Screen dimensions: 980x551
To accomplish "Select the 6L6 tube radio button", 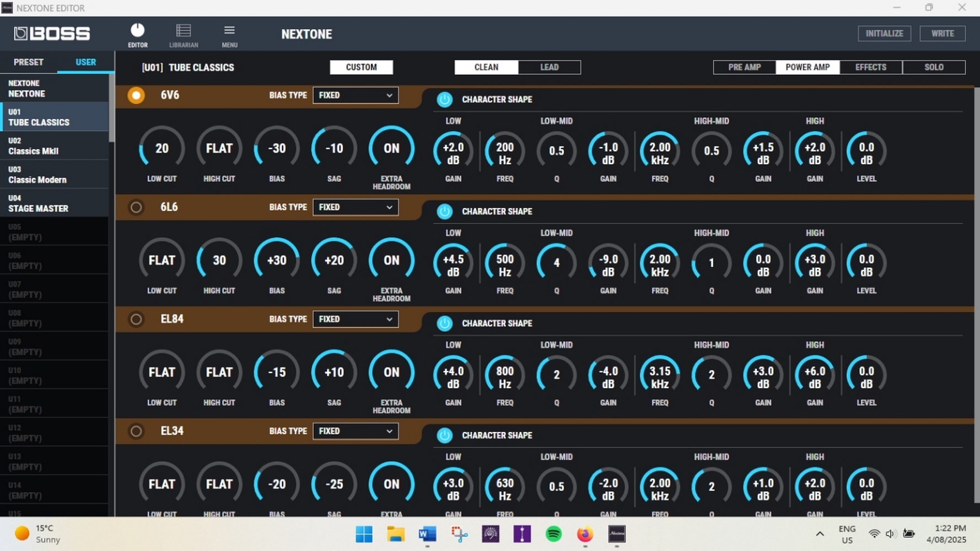I will (x=136, y=207).
